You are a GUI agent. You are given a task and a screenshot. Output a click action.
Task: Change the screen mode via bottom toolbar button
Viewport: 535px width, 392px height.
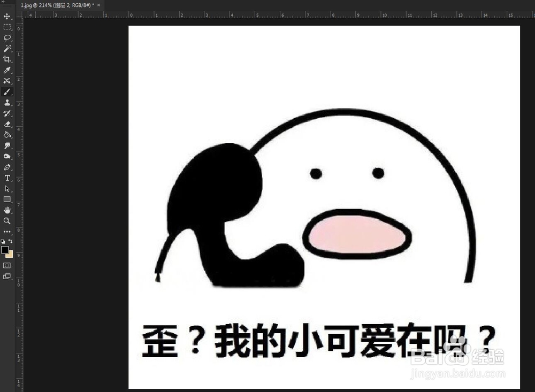pyautogui.click(x=7, y=276)
